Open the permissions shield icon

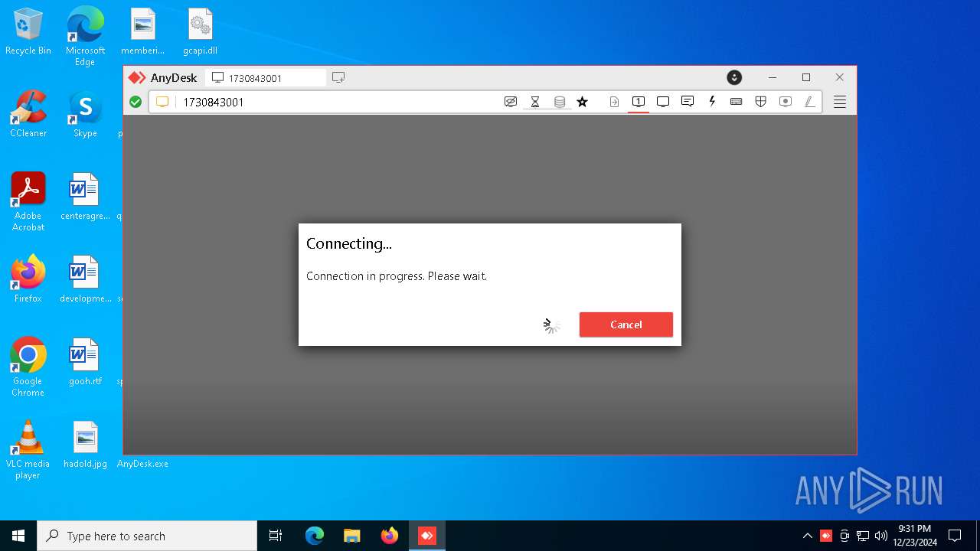click(x=761, y=102)
